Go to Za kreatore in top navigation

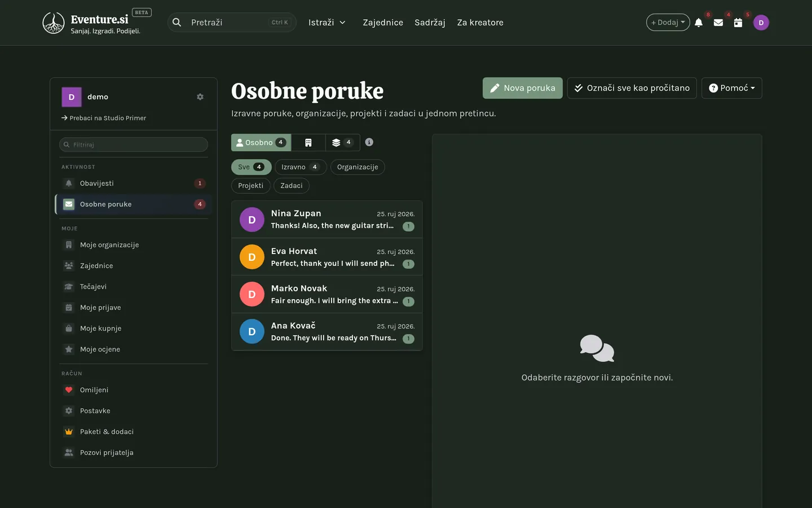point(480,23)
